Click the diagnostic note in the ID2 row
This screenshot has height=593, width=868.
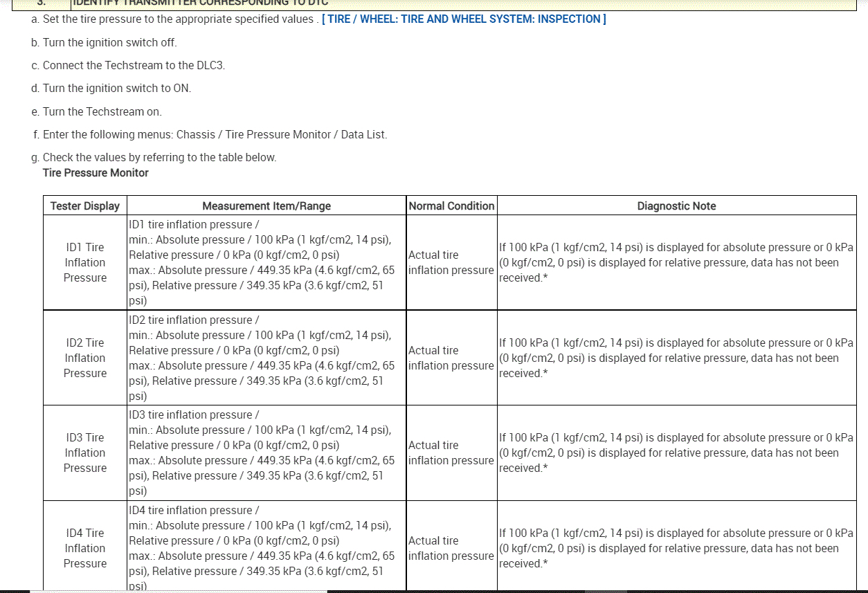676,358
